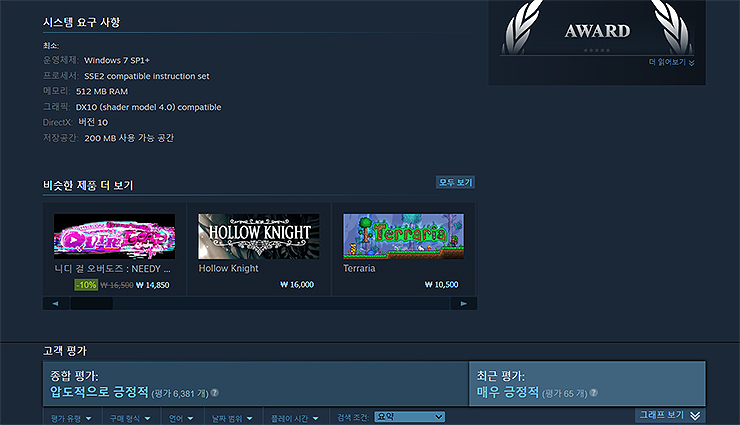740x425 pixels.
Task: Open the Hollow Knight banner thumbnail
Action: click(x=259, y=236)
